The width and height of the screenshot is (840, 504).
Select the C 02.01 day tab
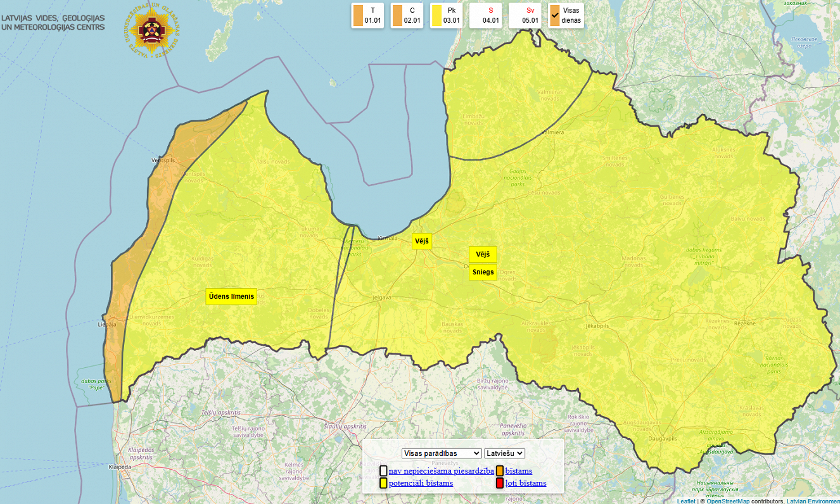pyautogui.click(x=406, y=15)
